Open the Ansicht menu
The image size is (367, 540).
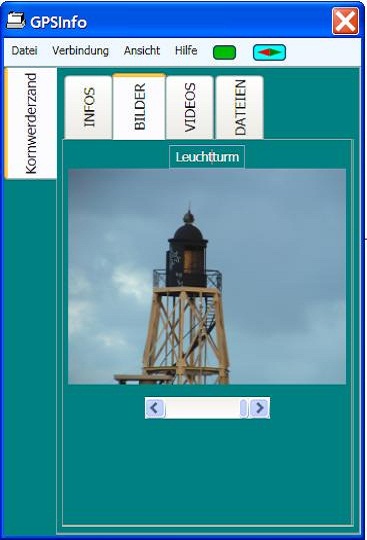(142, 51)
